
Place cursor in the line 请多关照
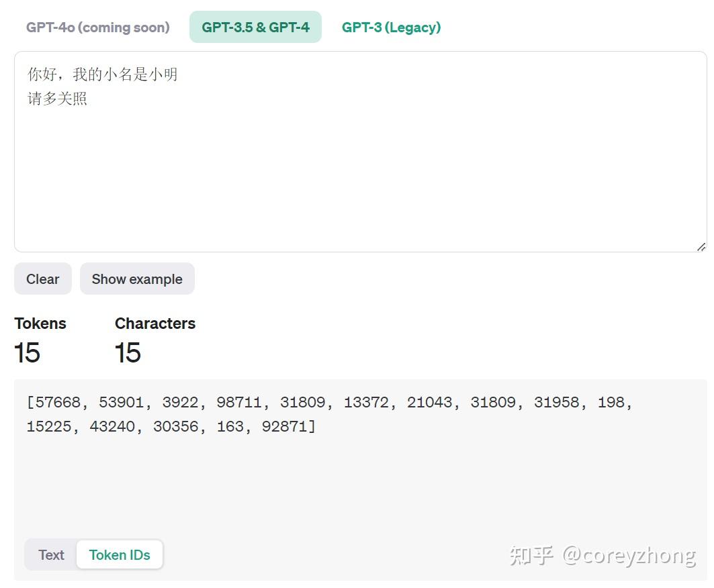57,98
